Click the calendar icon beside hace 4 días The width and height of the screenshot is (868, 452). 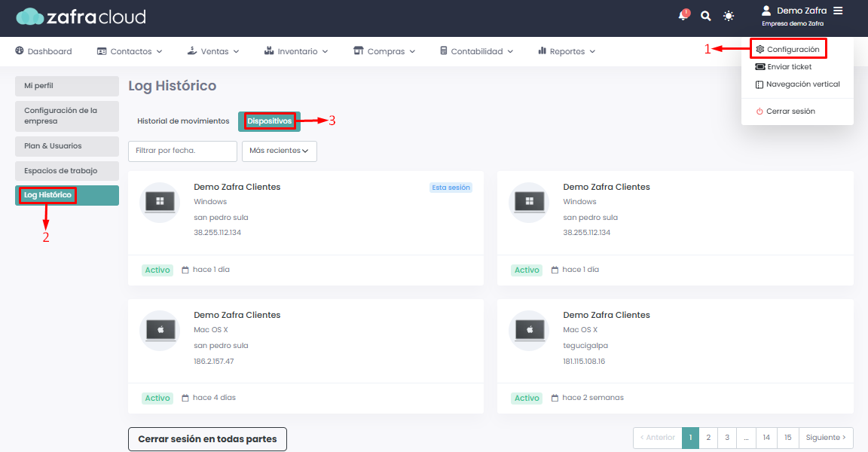click(x=185, y=398)
